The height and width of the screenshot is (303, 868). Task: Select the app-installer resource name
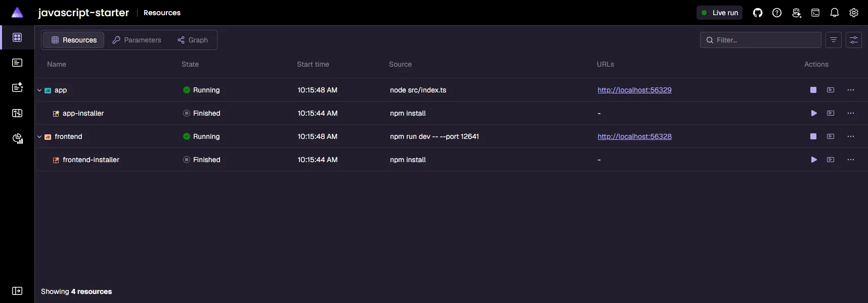83,113
